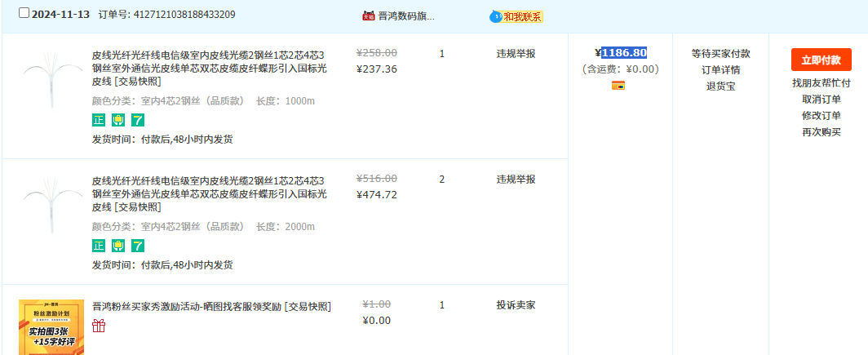Click the credit card icon under shipping fee

(618, 86)
